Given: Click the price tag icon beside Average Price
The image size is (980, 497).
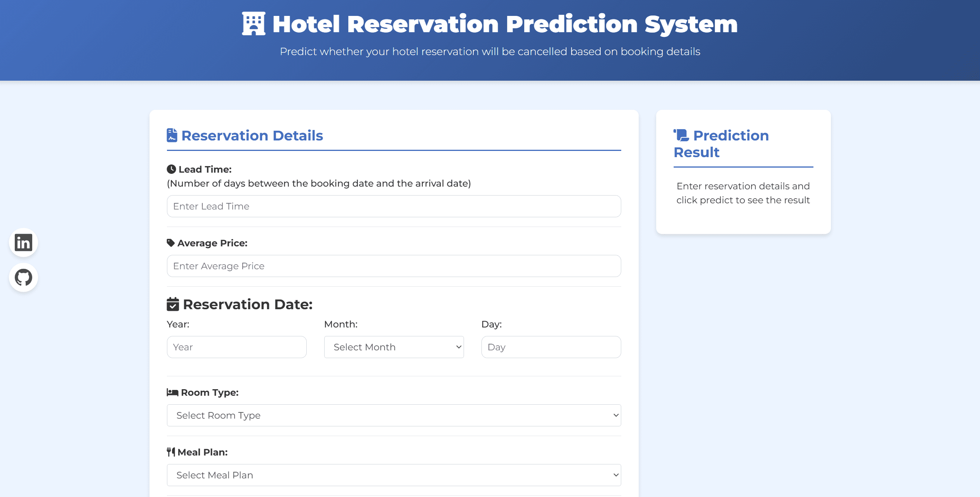Looking at the screenshot, I should click(171, 242).
